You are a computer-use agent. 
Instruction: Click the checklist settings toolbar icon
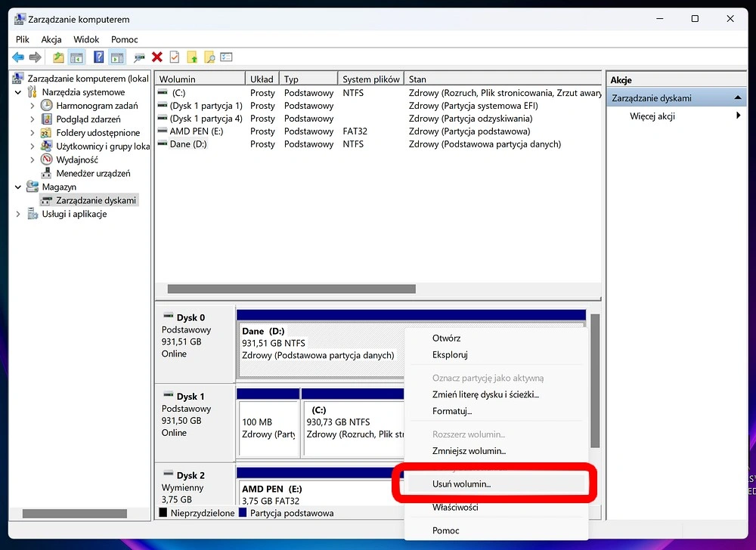[x=226, y=57]
